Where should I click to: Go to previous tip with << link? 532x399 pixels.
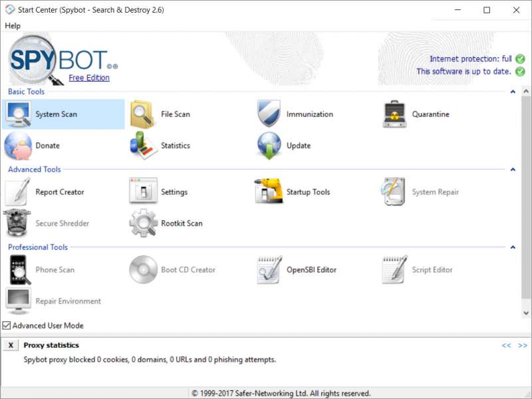506,345
